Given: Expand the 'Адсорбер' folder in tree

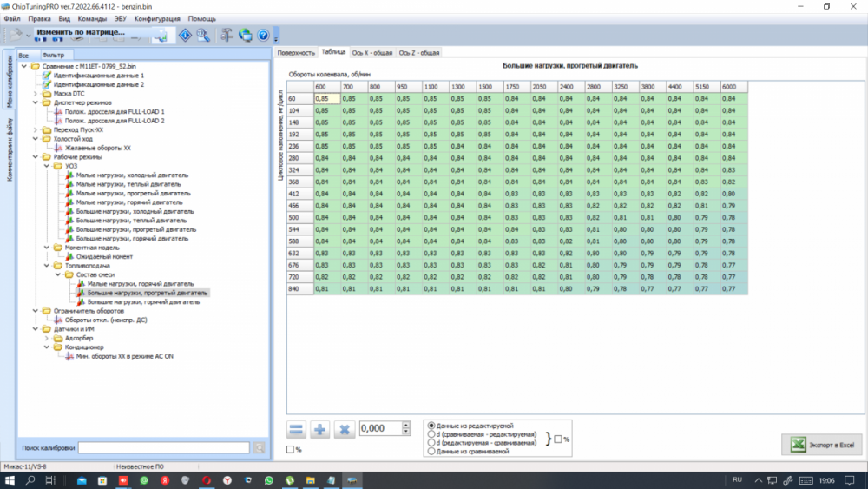Looking at the screenshot, I should (45, 338).
